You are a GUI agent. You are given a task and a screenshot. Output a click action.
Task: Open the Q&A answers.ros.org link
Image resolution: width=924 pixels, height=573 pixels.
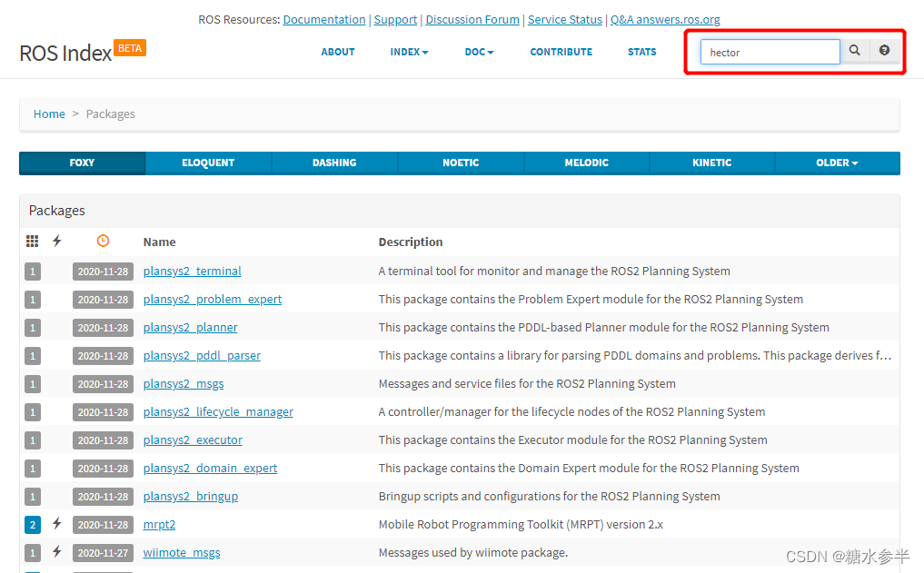(x=665, y=19)
